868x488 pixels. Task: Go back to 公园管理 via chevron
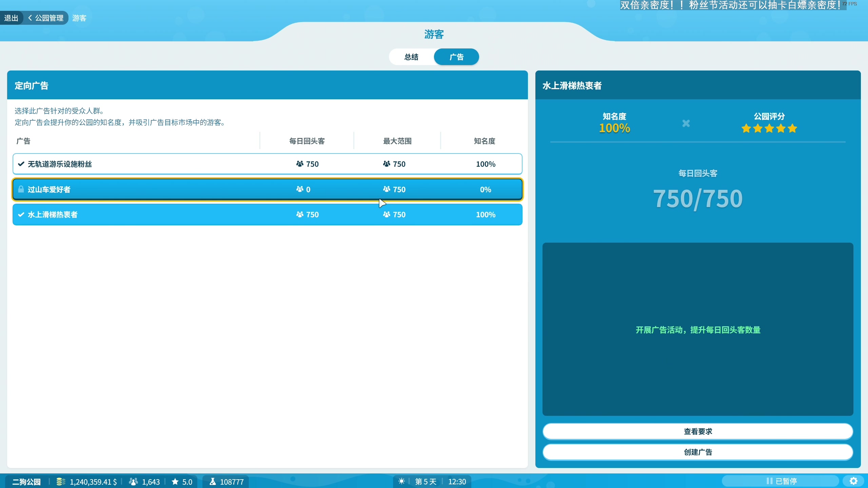click(46, 18)
